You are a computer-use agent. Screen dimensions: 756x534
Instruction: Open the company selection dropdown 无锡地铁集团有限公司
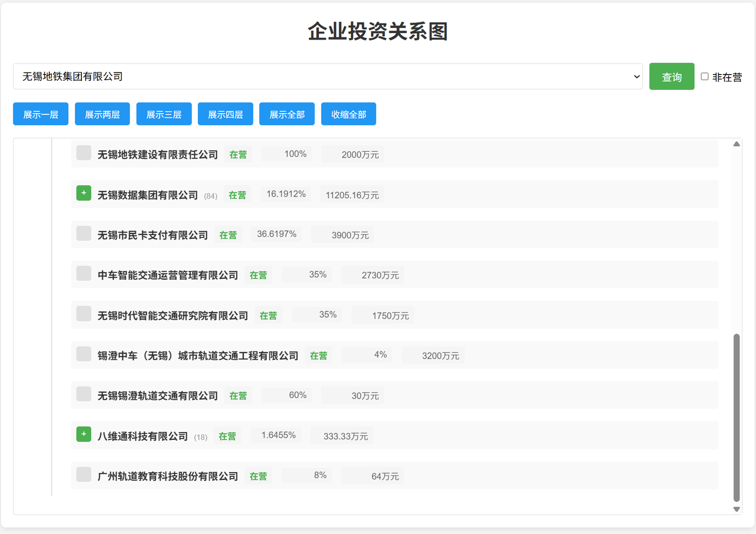[328, 77]
